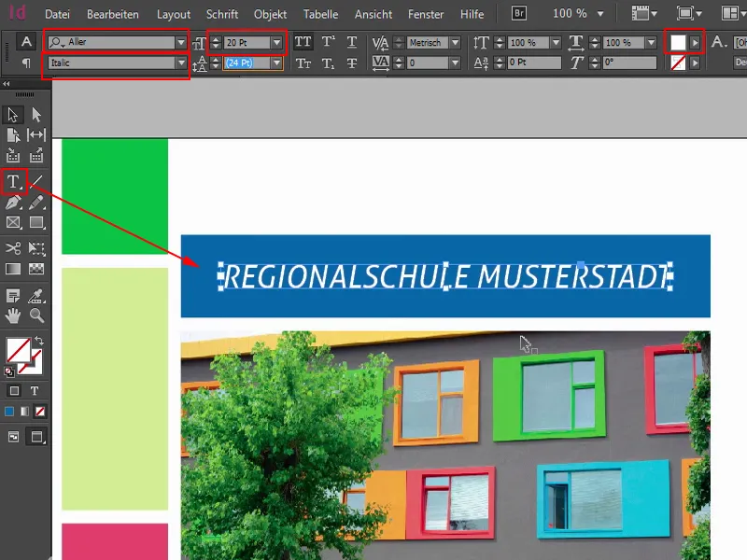
Task: Select the Direct Selection tool (white arrow)
Action: 36,115
